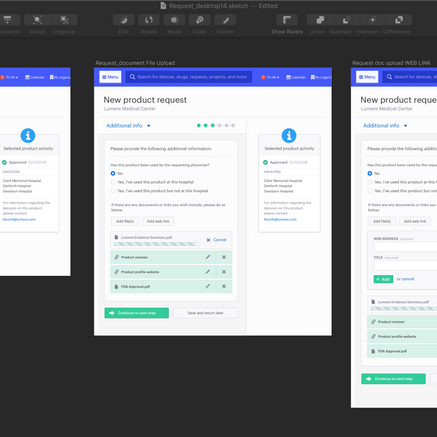Click Menu button in File Upload artboard

(110, 77)
